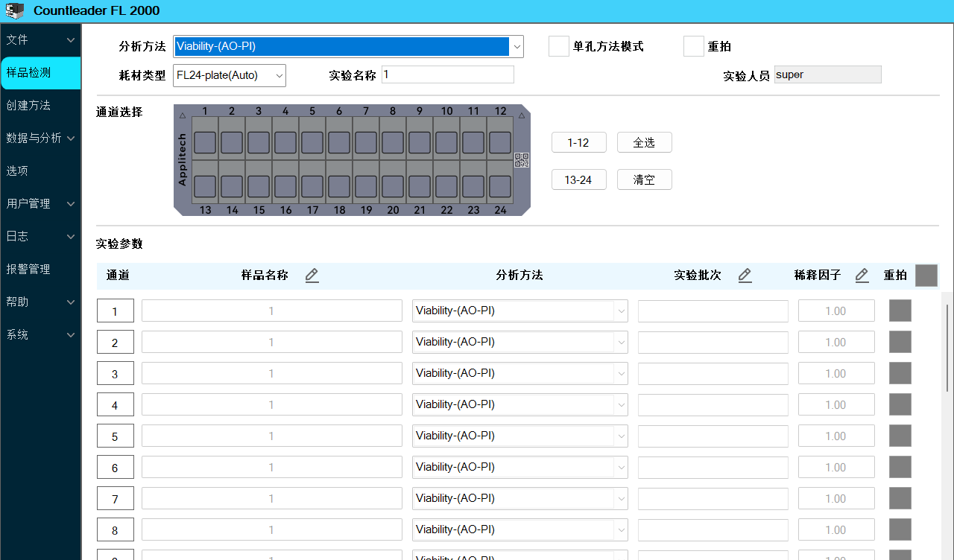
Task: Click the 实验批次 field for channel 2
Action: [713, 342]
